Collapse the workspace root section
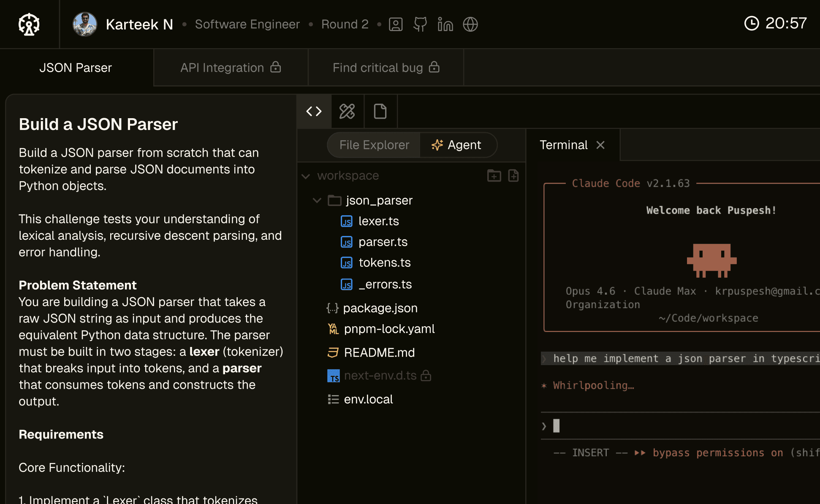This screenshot has height=504, width=820. click(x=306, y=176)
